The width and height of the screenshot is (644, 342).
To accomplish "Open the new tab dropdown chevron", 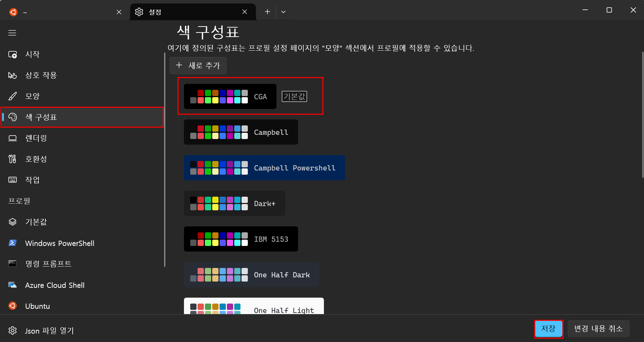I will (283, 12).
